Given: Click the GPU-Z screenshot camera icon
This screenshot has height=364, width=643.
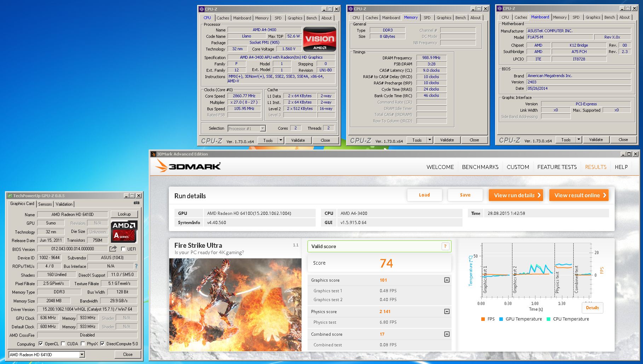Looking at the screenshot, I should (137, 203).
